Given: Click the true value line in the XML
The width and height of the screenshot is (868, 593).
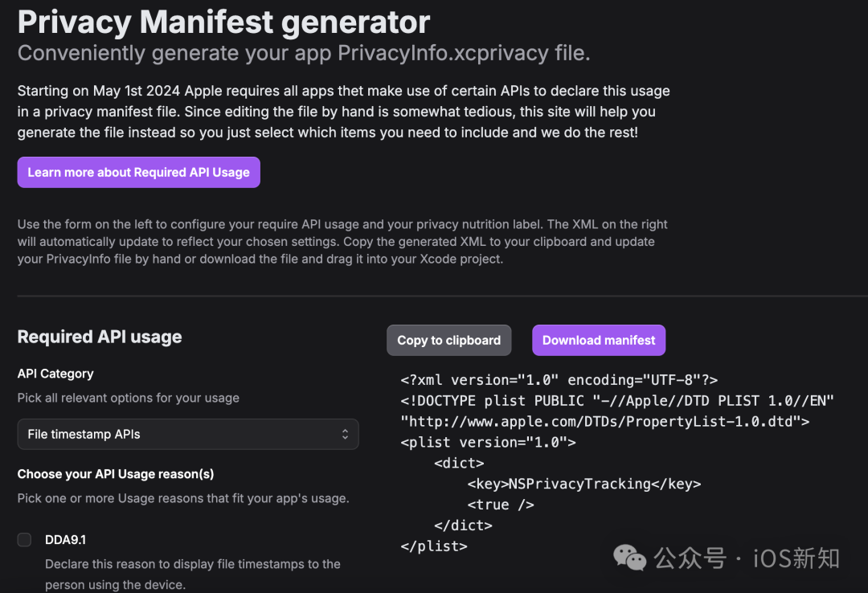Looking at the screenshot, I should (500, 505).
